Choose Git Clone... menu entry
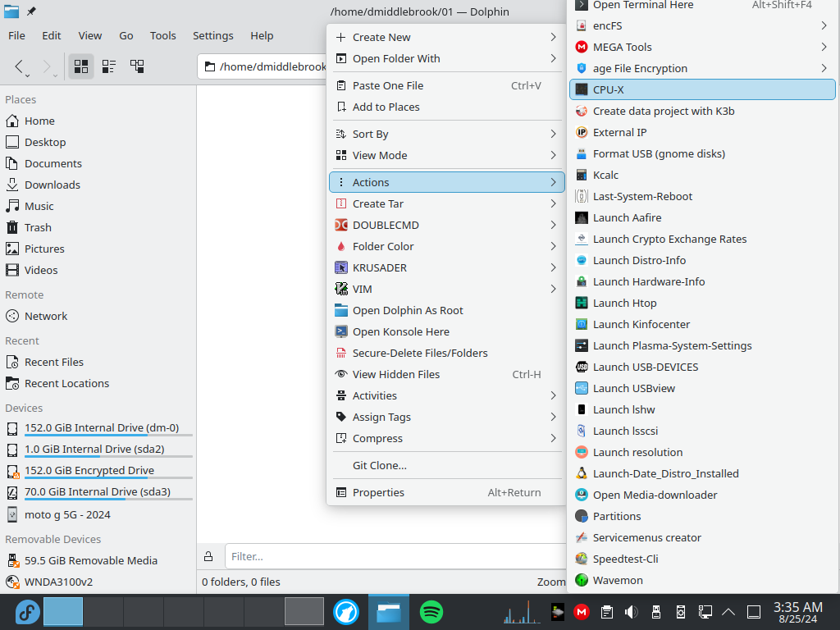Screen dimensions: 840x630 pos(446,466)
